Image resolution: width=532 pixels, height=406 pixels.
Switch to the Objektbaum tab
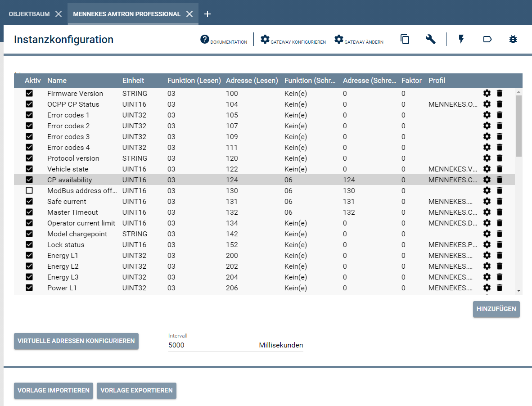pyautogui.click(x=29, y=14)
